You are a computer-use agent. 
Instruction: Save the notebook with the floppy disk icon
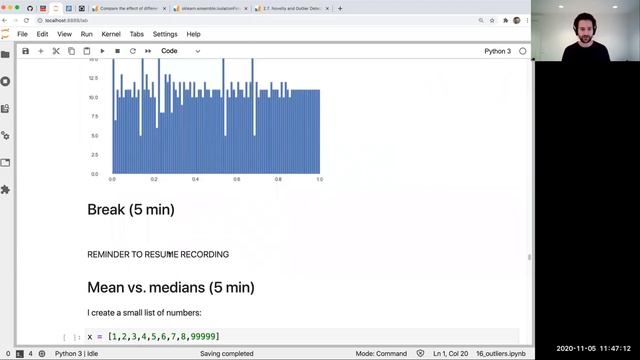25,51
